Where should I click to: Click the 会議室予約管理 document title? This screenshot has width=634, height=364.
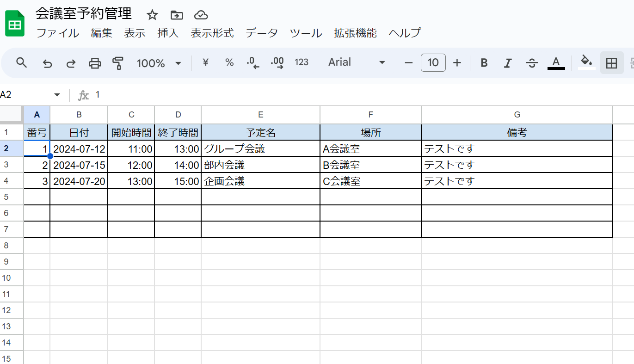click(84, 14)
